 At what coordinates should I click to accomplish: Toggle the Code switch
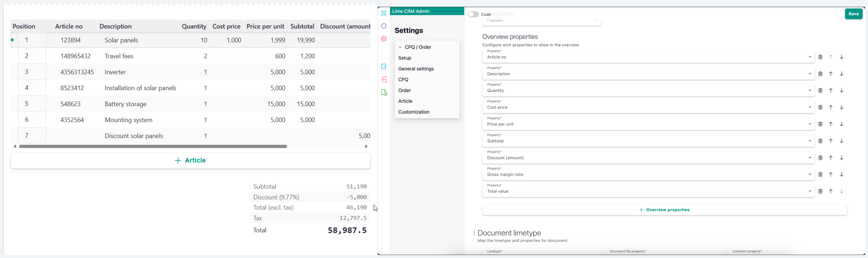[x=473, y=14]
